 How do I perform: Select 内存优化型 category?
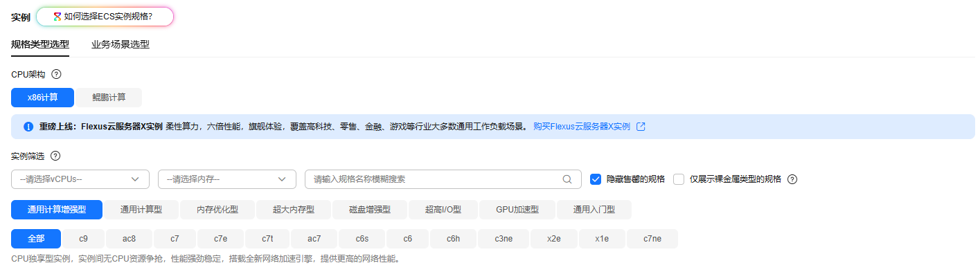coord(217,210)
